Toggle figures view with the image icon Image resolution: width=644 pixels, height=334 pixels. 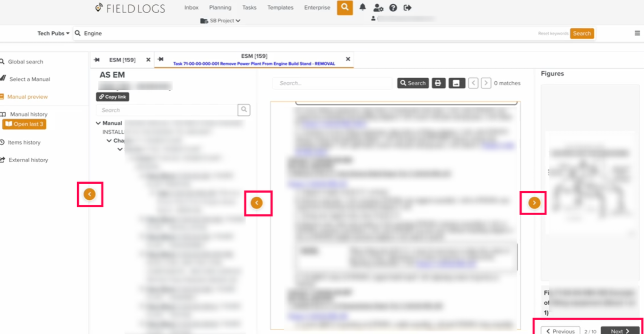(x=457, y=83)
